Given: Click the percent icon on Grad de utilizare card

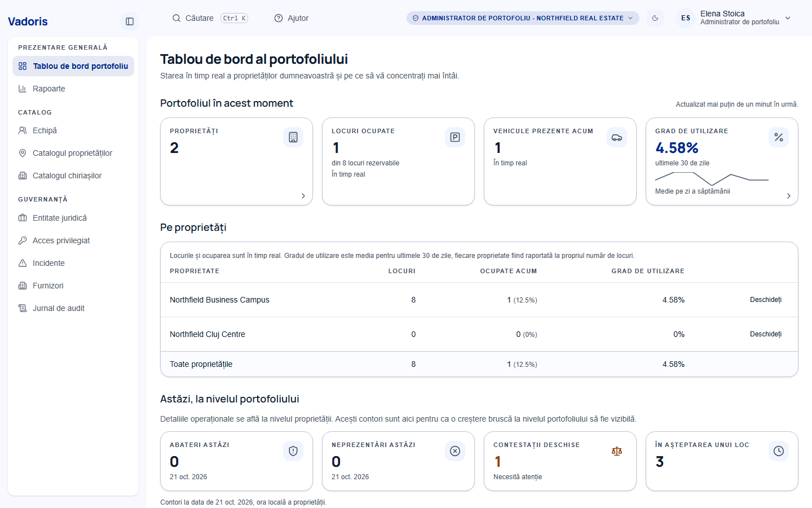Looking at the screenshot, I should [779, 137].
